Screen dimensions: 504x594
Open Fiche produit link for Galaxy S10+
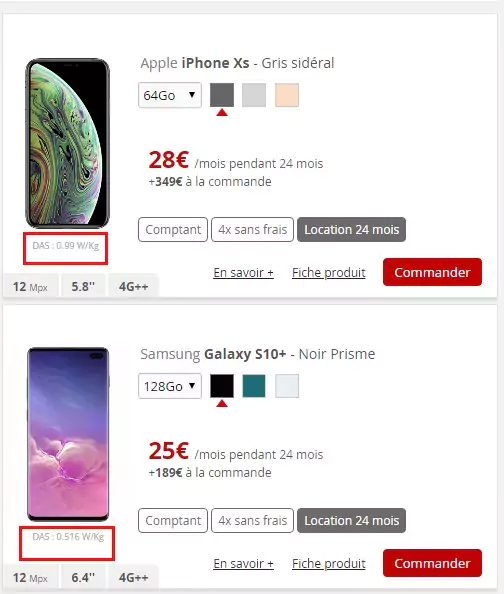click(329, 563)
